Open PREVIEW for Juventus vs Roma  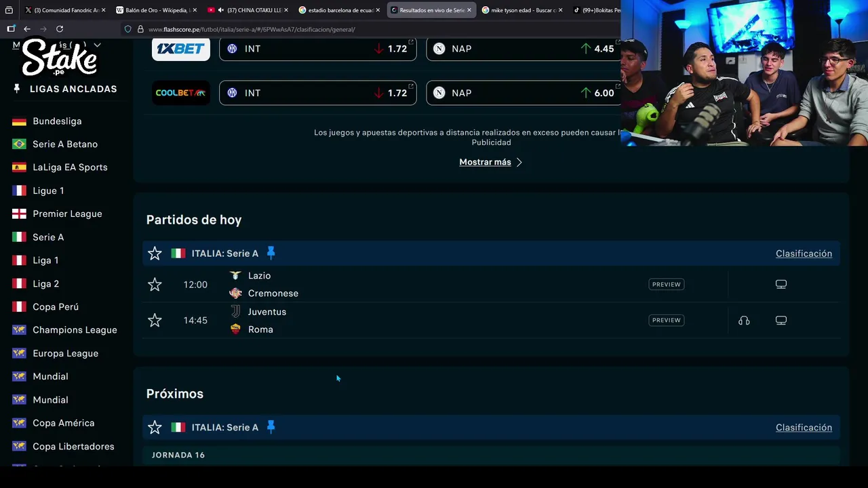coord(667,321)
